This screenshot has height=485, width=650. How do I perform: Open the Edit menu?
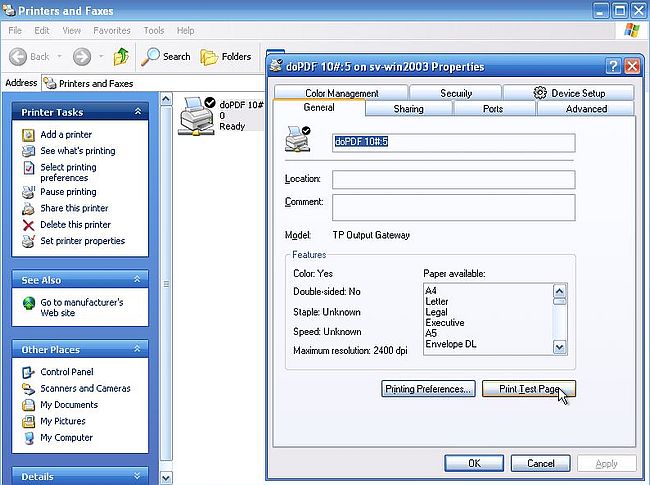point(42,31)
